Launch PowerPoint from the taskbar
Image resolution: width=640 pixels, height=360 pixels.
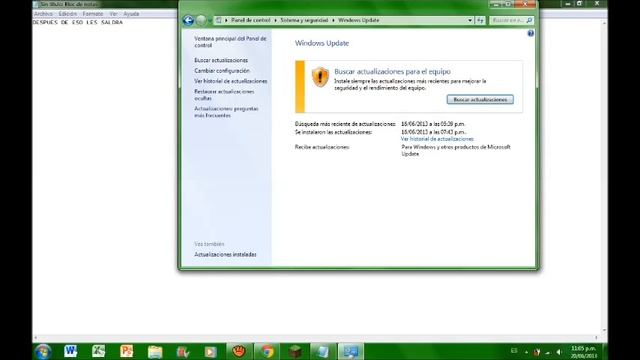tap(127, 351)
